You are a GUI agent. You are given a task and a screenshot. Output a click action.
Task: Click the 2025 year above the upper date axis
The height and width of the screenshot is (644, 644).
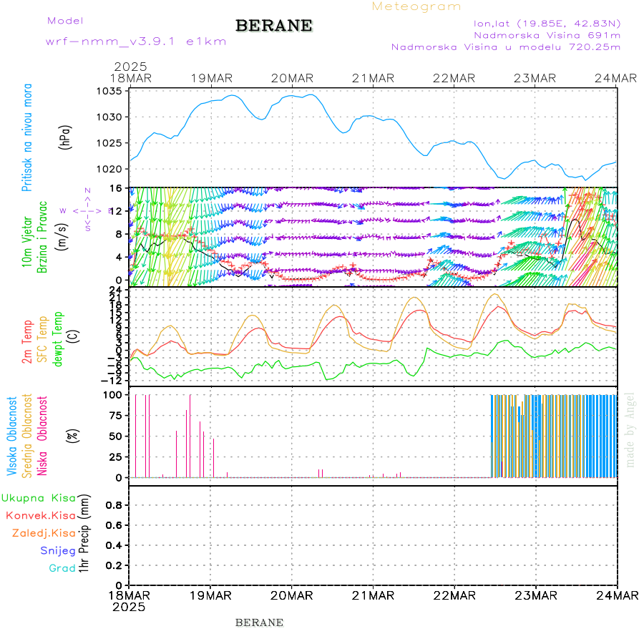[x=130, y=67]
